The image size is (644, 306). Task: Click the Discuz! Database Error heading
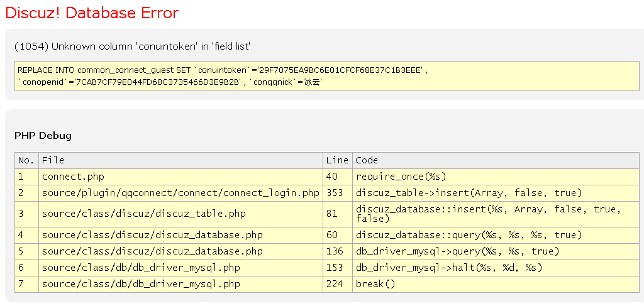pos(92,13)
